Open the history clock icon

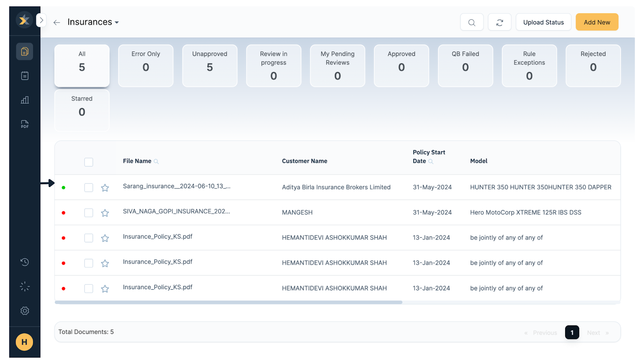coord(25,262)
